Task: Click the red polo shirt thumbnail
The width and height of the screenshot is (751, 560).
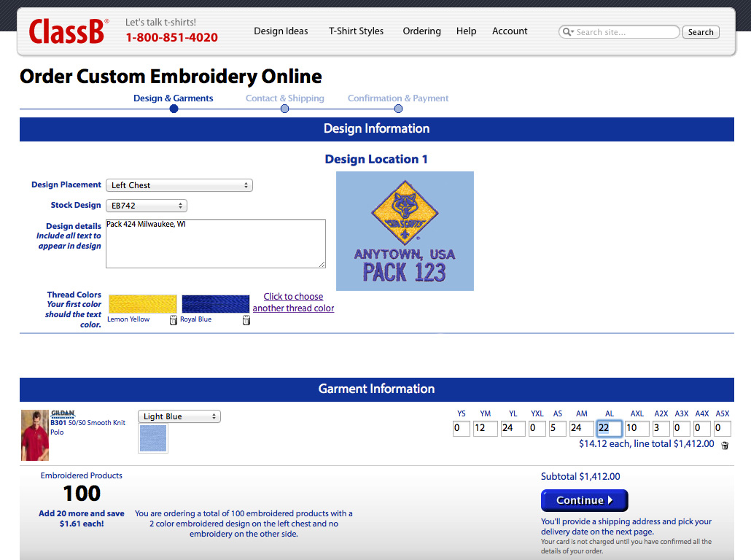Action: click(x=34, y=435)
